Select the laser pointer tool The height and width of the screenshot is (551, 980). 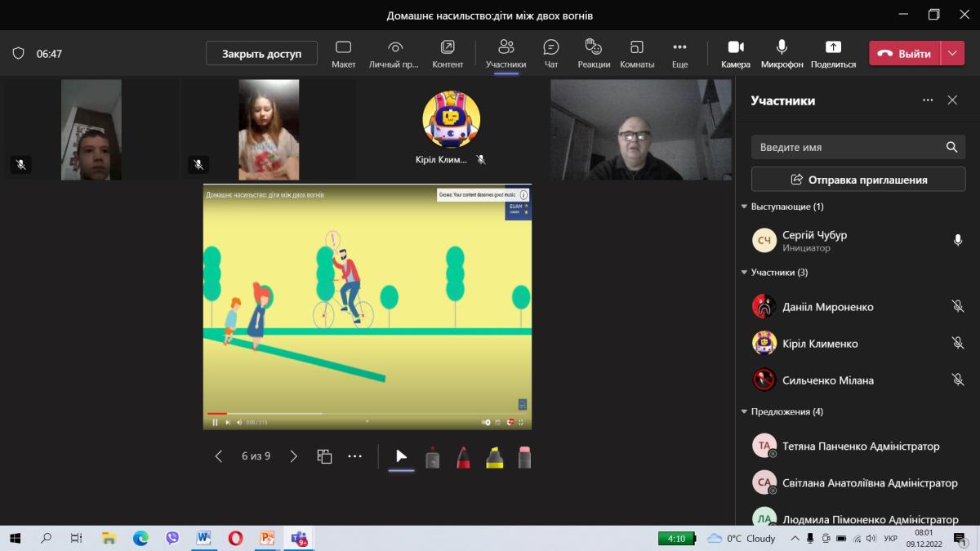coord(433,457)
